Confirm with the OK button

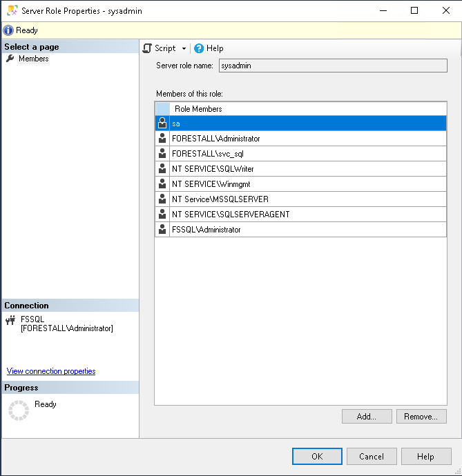pos(317,457)
